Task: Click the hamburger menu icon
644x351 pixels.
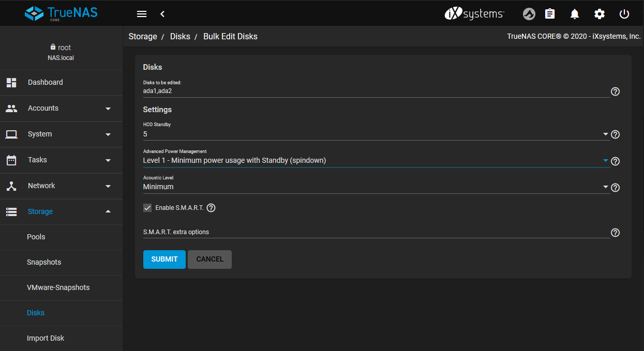Action: tap(142, 14)
